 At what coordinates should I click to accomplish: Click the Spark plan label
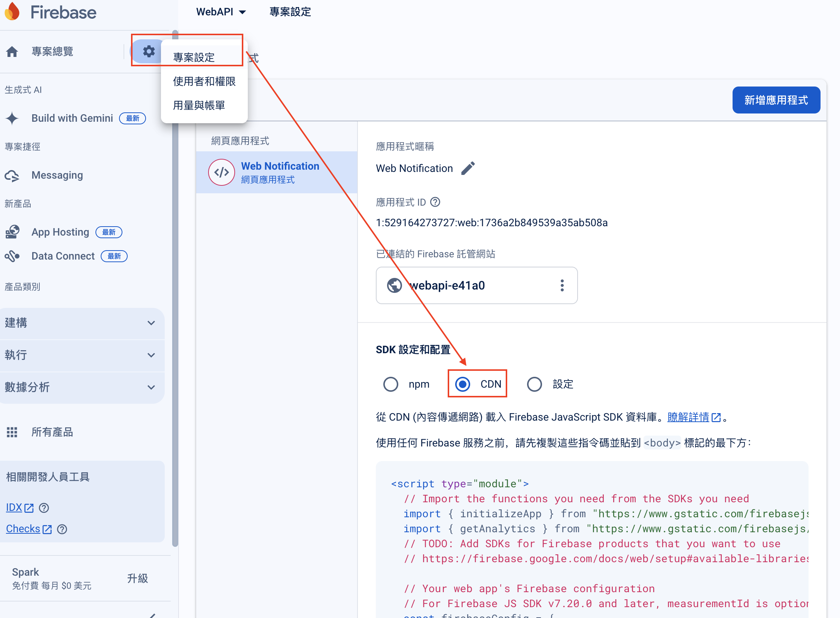pyautogui.click(x=25, y=572)
